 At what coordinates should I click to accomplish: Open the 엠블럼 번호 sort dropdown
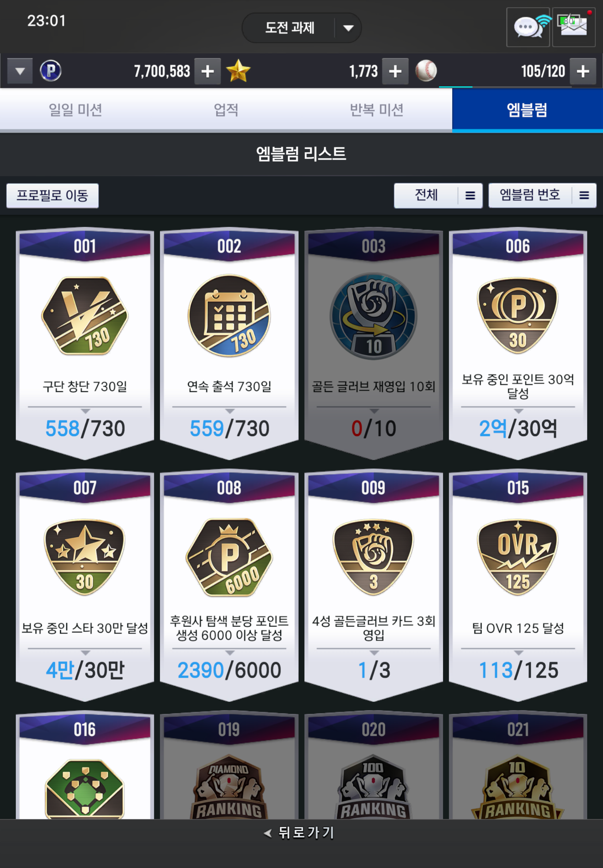click(542, 195)
